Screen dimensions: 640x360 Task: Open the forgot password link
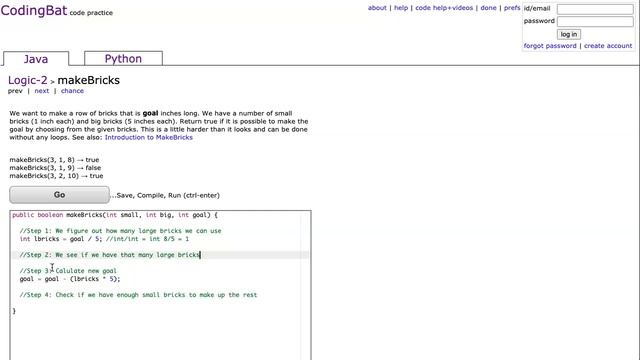(x=550, y=46)
